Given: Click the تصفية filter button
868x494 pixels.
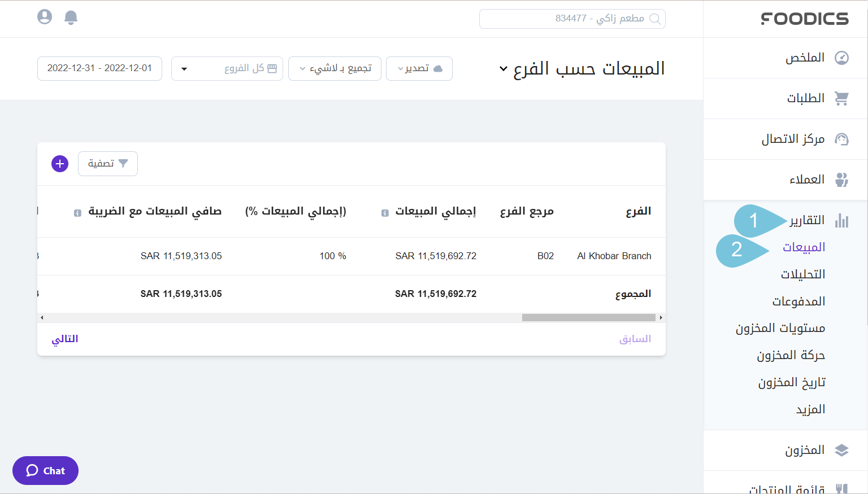Looking at the screenshot, I should point(108,164).
